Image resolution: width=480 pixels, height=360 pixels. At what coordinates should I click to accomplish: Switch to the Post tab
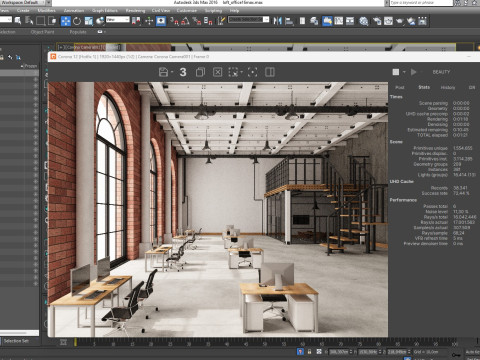click(x=400, y=87)
